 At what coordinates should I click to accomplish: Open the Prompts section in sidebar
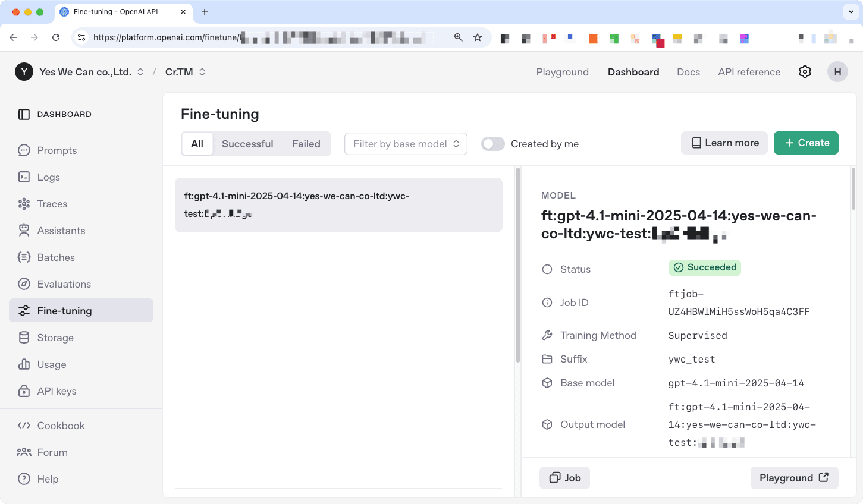(57, 150)
